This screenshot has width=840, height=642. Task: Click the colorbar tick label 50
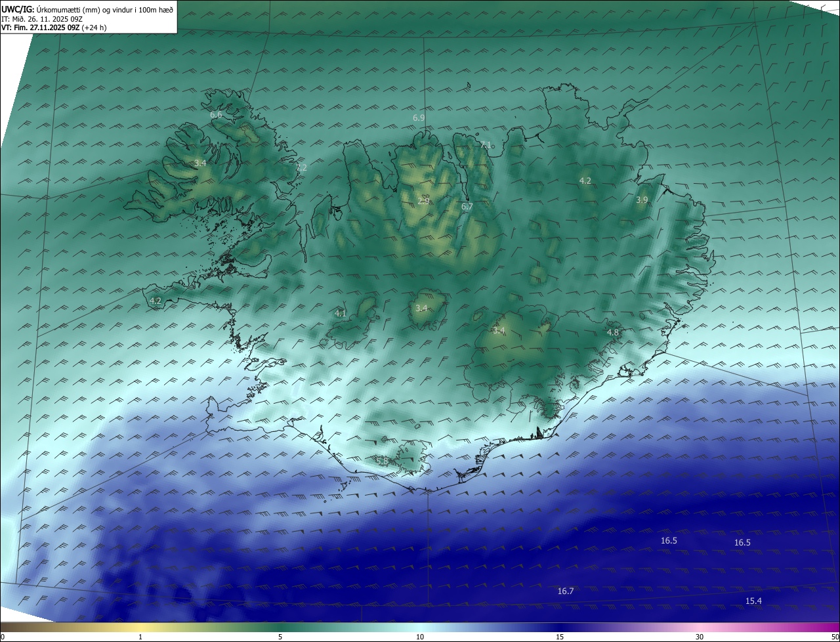point(835,637)
